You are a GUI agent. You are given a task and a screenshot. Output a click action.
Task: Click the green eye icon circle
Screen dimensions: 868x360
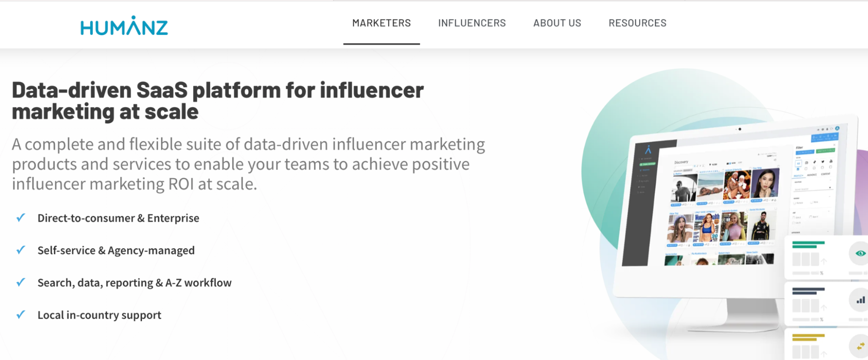click(x=860, y=253)
